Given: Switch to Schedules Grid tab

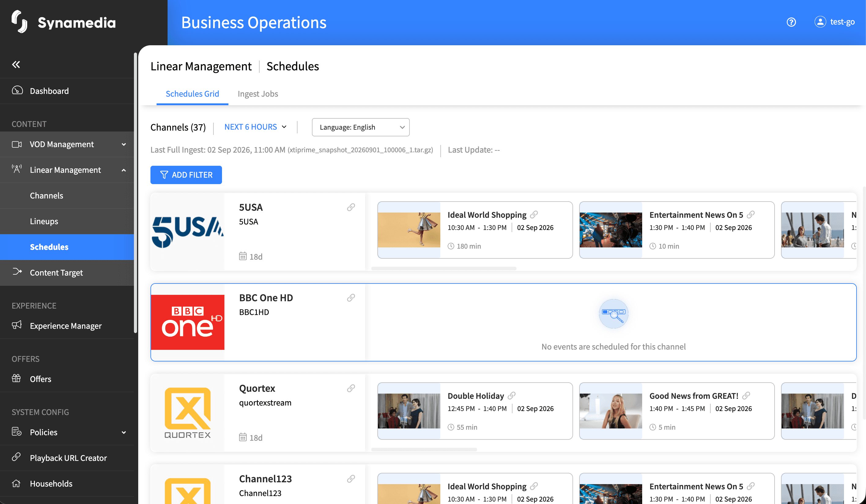Looking at the screenshot, I should [192, 94].
